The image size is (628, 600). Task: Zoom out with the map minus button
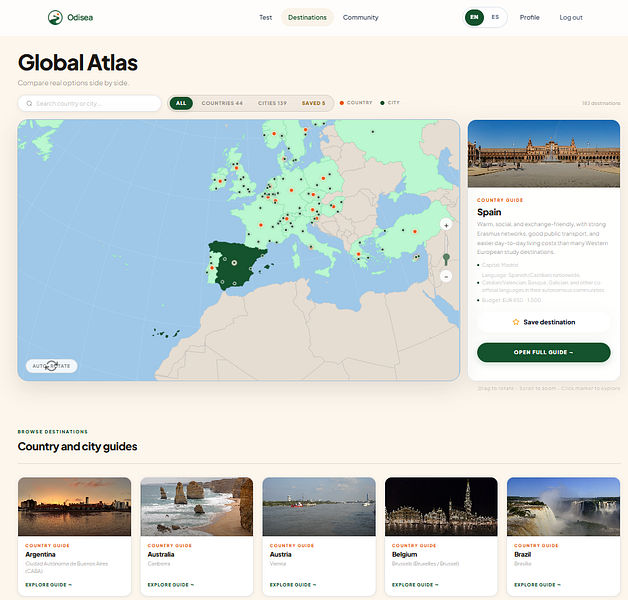[x=446, y=276]
